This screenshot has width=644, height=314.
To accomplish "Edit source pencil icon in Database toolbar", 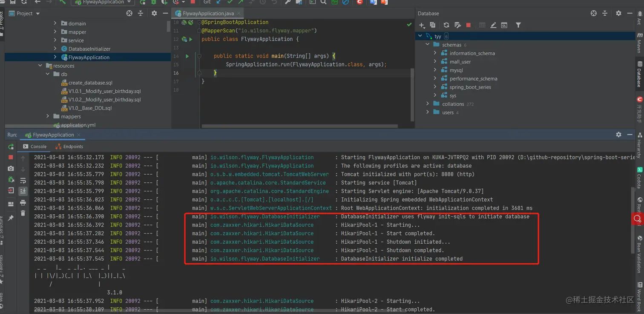I will click(493, 25).
